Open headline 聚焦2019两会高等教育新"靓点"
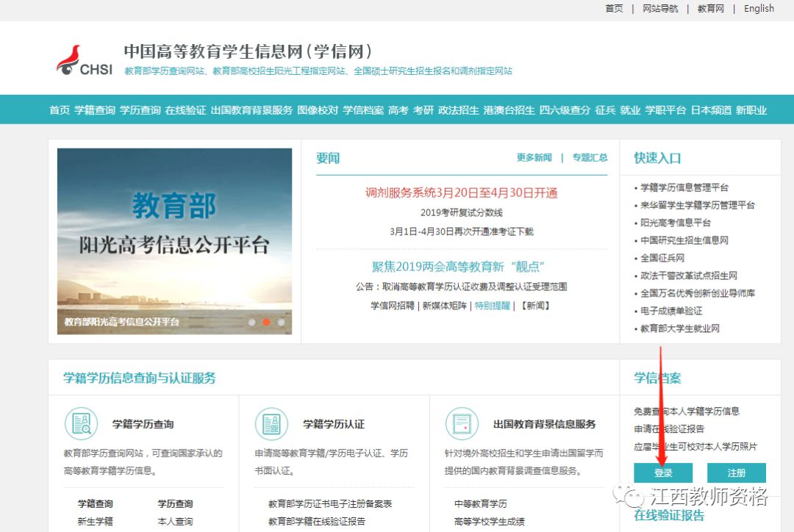The width and height of the screenshot is (794, 532). point(458,267)
